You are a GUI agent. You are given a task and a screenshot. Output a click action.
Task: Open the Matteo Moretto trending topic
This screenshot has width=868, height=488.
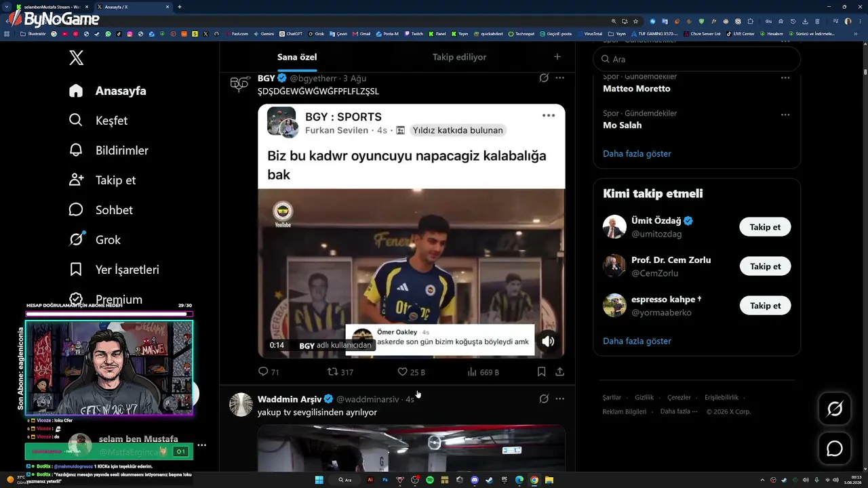point(636,89)
